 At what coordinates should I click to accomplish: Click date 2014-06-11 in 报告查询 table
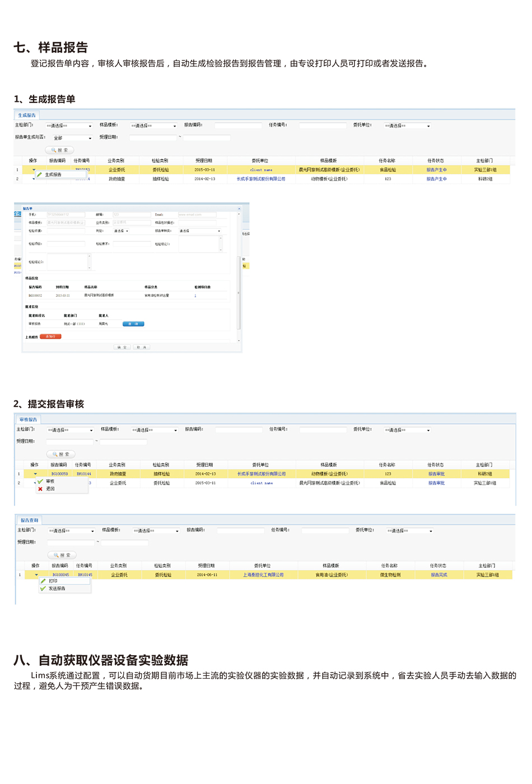[x=207, y=575]
